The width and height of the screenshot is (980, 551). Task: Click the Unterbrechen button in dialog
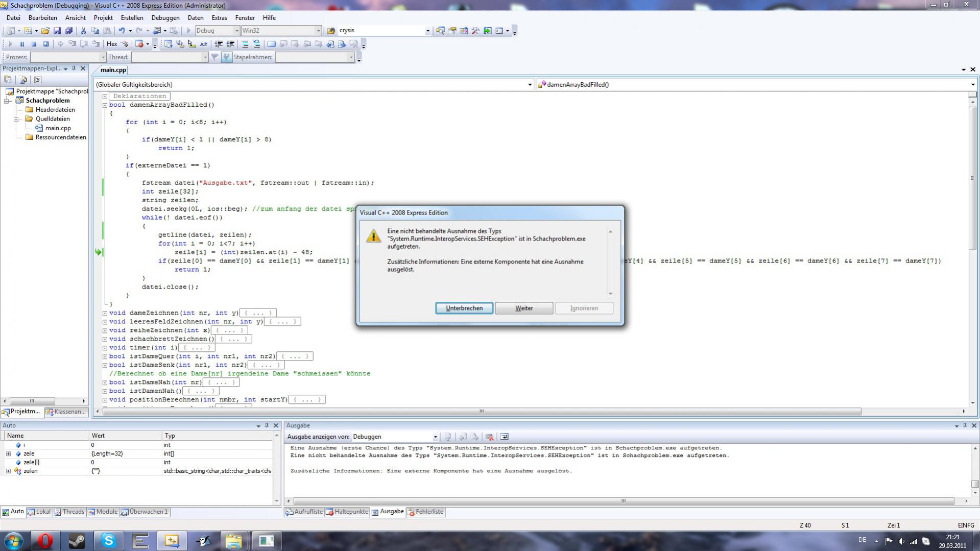click(464, 308)
